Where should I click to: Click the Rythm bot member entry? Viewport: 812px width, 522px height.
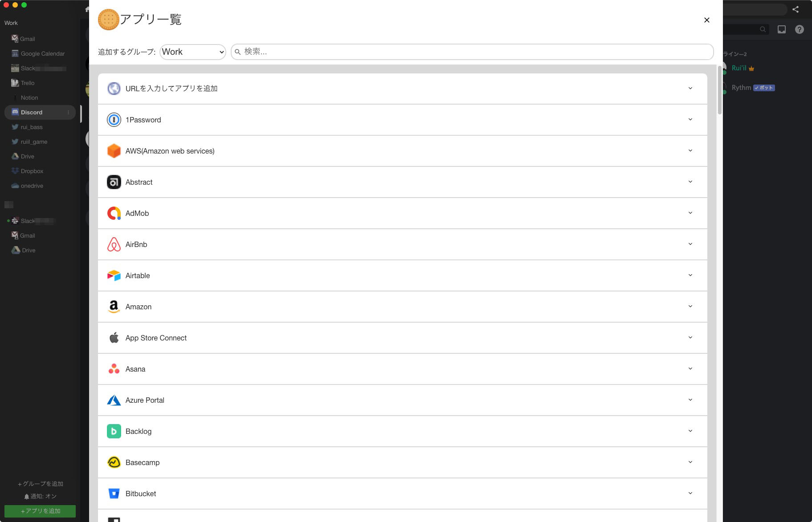point(753,88)
